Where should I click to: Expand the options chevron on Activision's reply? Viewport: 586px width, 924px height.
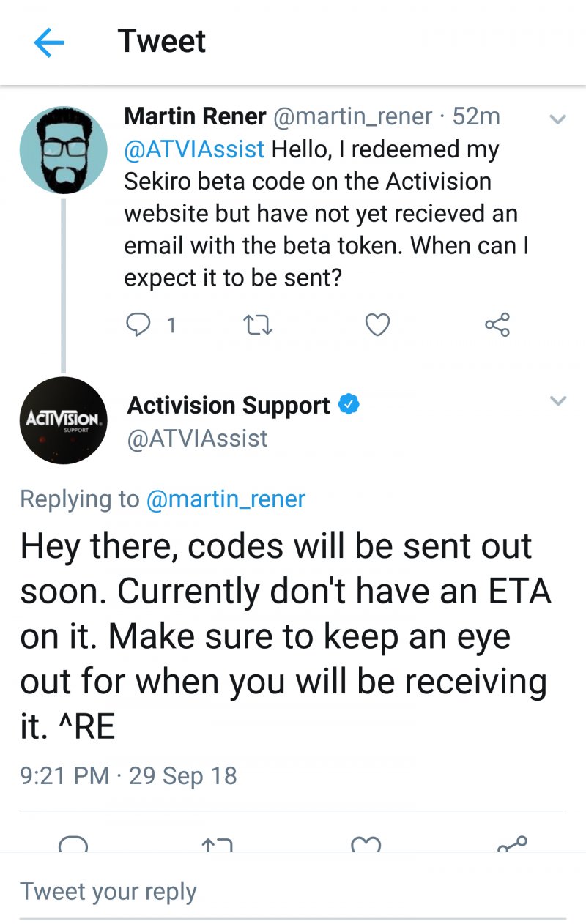click(x=558, y=400)
